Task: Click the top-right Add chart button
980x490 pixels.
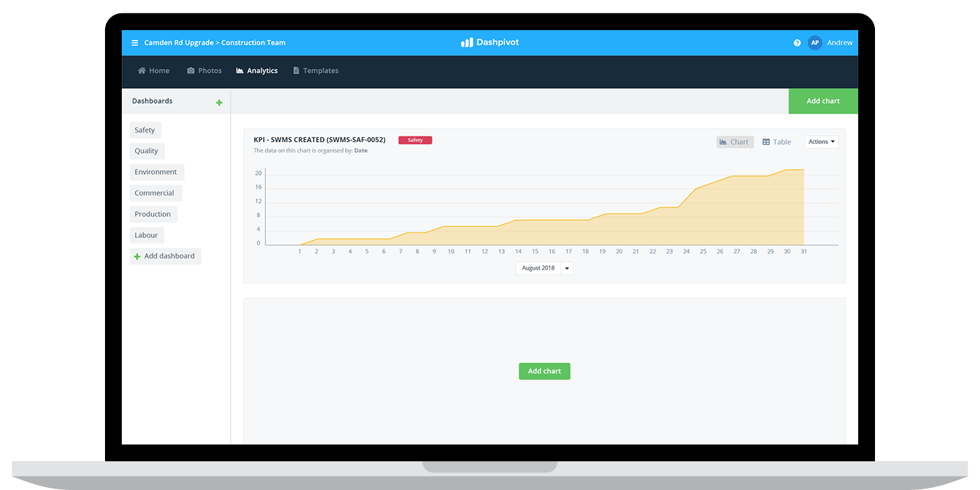Action: coord(823,101)
